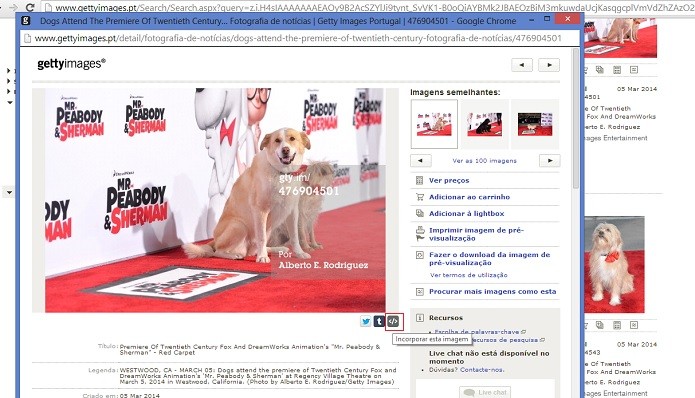Click the cart icon beside Adicionar ao carrinho
This screenshot has width=695, height=398.
coord(420,197)
